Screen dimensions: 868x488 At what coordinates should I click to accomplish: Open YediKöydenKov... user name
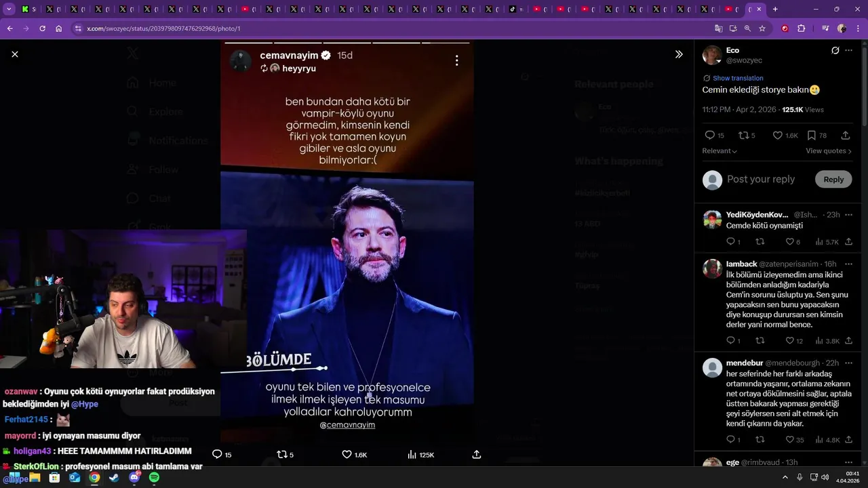coord(757,215)
